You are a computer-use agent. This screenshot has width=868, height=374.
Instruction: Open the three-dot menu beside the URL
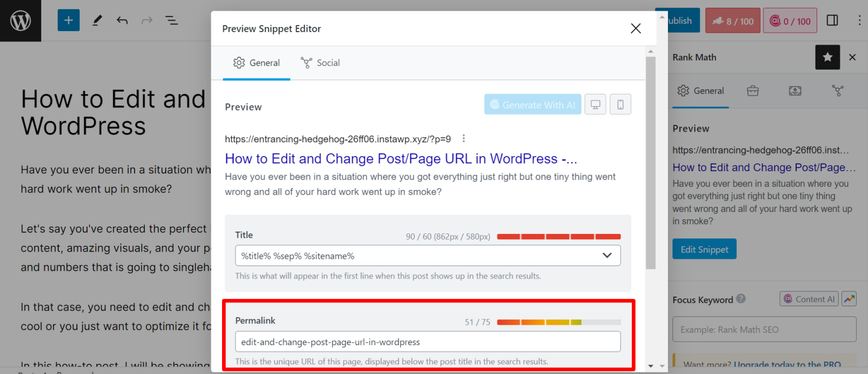coord(463,138)
